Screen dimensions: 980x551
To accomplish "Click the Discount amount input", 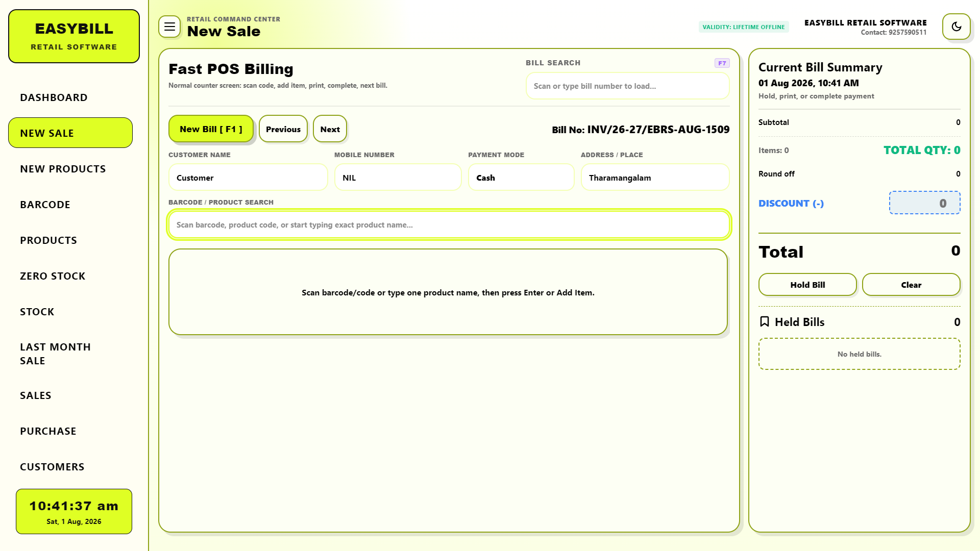I will pos(924,203).
